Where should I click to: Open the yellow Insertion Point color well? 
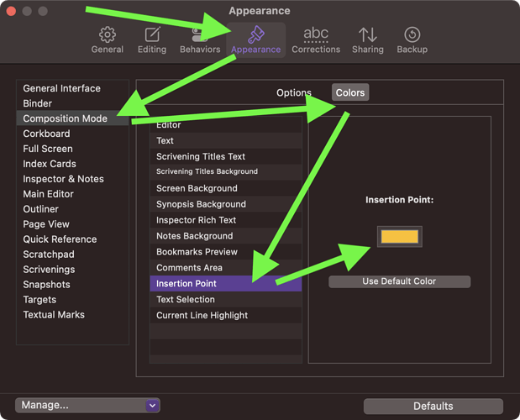point(399,237)
